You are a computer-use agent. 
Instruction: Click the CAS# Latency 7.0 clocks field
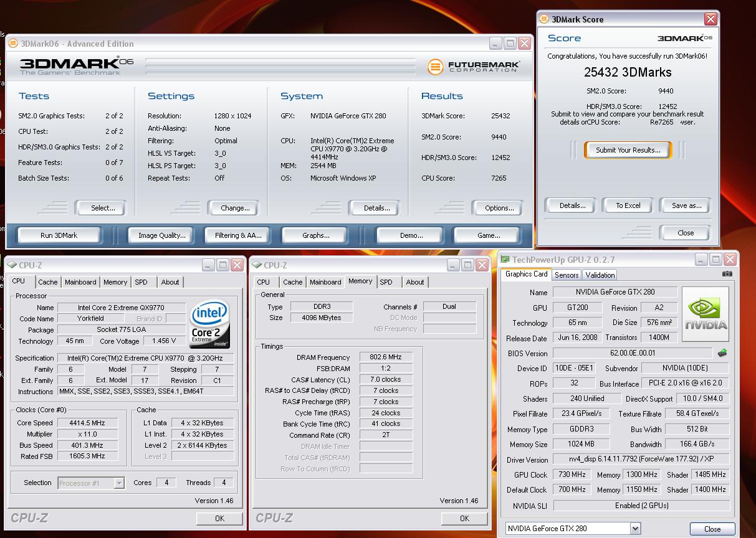[x=385, y=379]
